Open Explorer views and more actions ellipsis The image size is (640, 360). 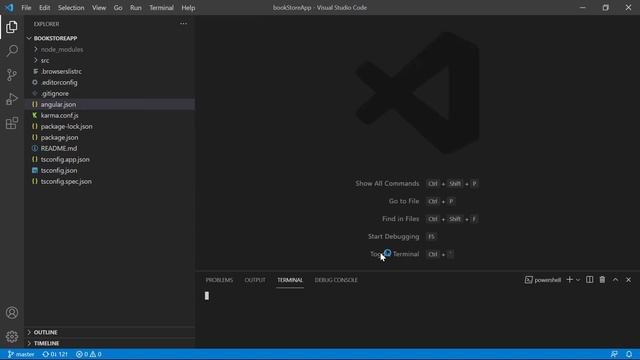(183, 24)
